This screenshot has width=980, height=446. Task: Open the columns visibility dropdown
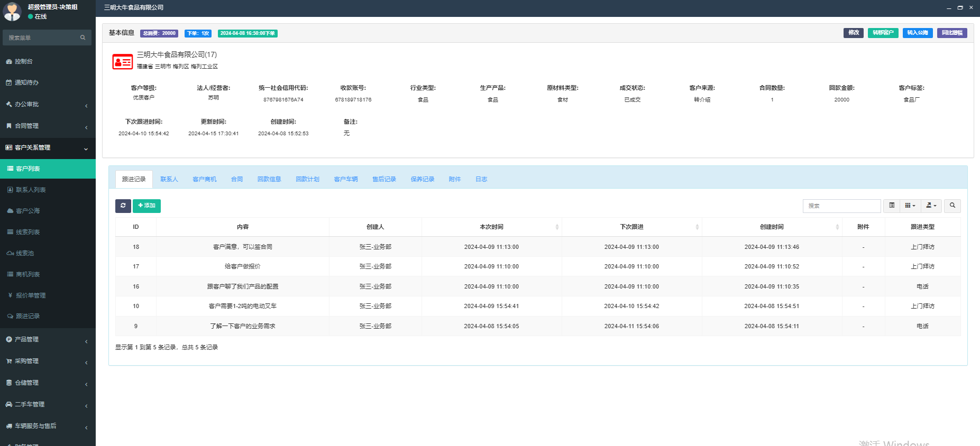pos(910,206)
